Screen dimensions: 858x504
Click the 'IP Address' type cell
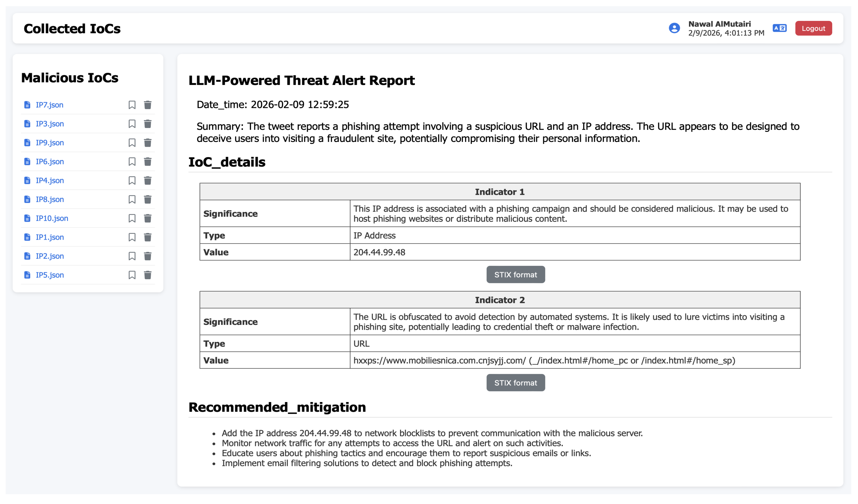click(x=575, y=236)
